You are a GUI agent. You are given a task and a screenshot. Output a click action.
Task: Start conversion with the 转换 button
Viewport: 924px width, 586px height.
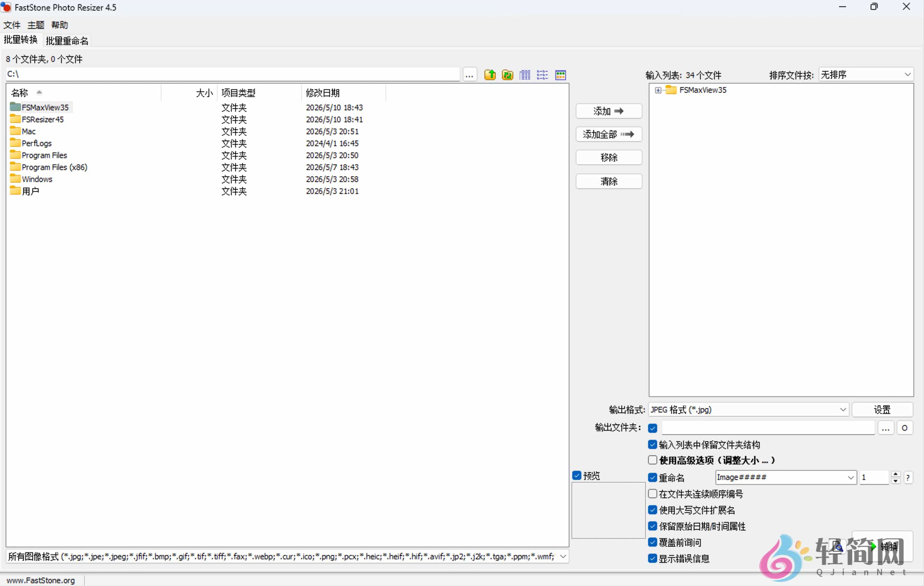point(882,547)
